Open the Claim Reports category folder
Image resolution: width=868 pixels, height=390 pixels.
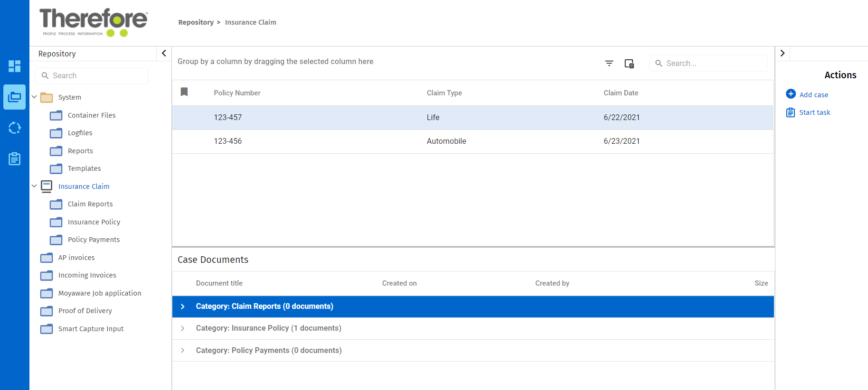click(90, 204)
